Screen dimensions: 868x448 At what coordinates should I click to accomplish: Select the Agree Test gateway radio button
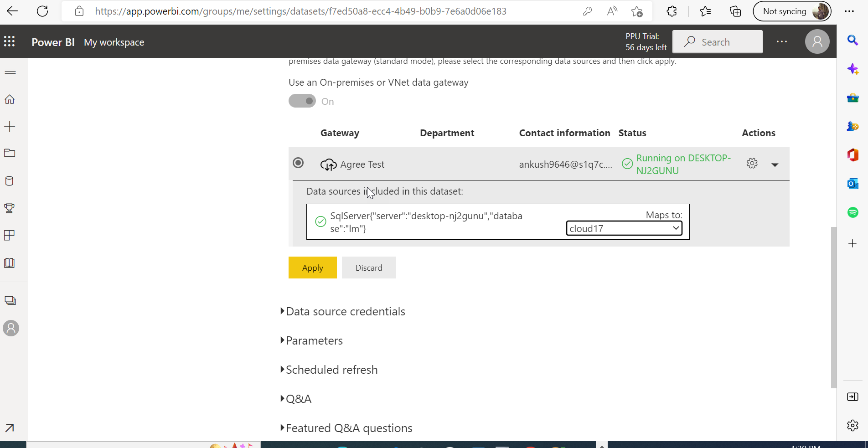(298, 163)
